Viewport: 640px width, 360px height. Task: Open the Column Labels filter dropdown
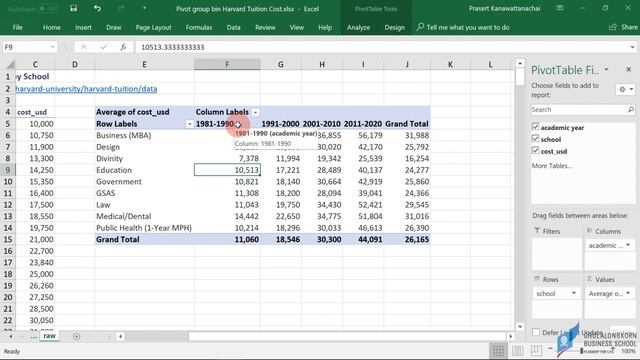256,112
